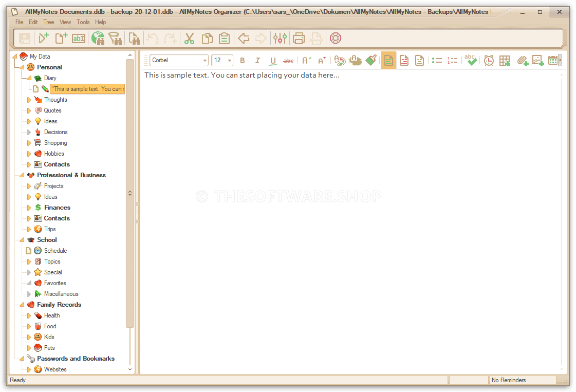Click the No Reminders status bar panel
576x392 pixels.
point(523,380)
